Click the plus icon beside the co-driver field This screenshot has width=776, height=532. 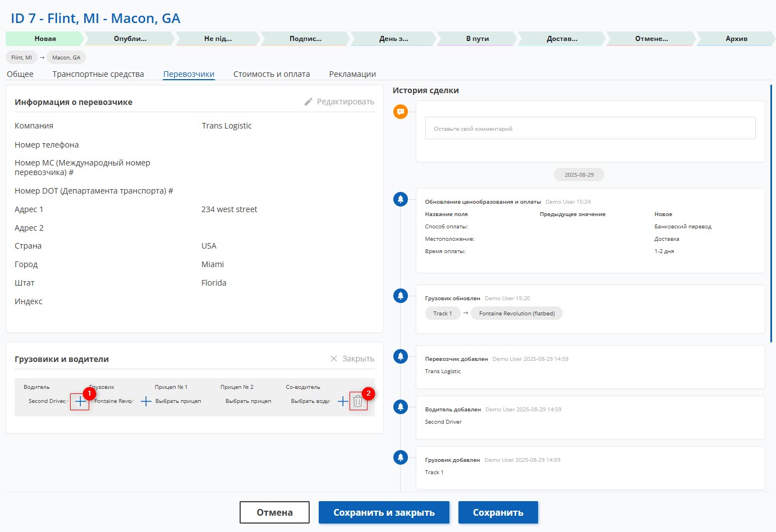343,401
